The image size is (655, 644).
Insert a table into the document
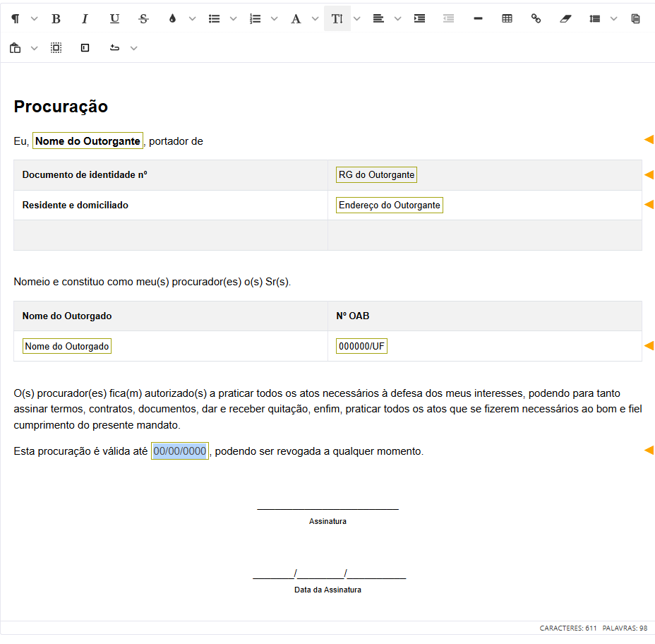[x=507, y=18]
